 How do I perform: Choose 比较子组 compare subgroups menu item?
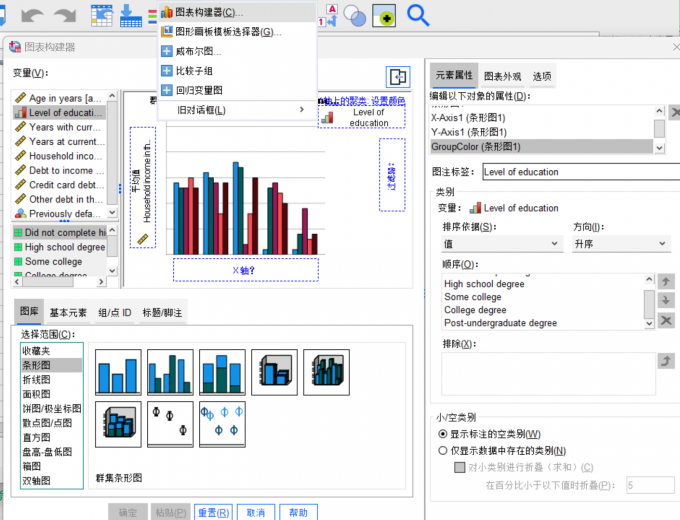238,71
